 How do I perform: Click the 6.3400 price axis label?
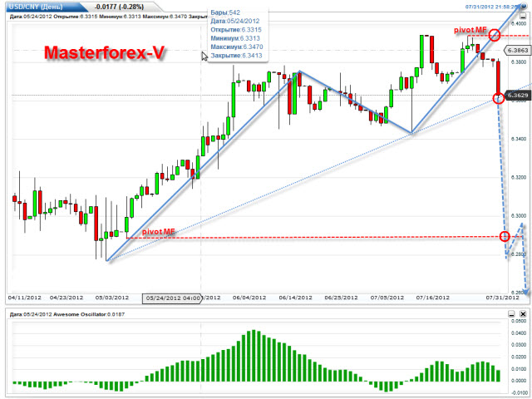tap(519, 139)
